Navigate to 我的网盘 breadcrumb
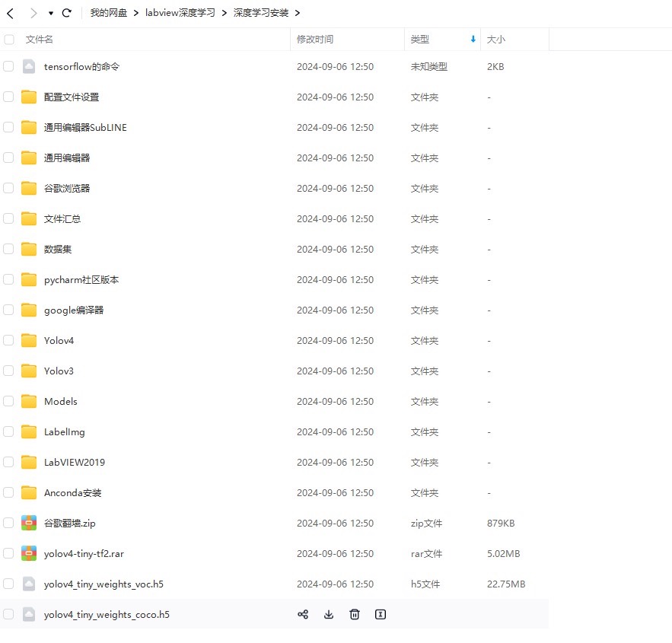This screenshot has width=672, height=643. (x=109, y=13)
